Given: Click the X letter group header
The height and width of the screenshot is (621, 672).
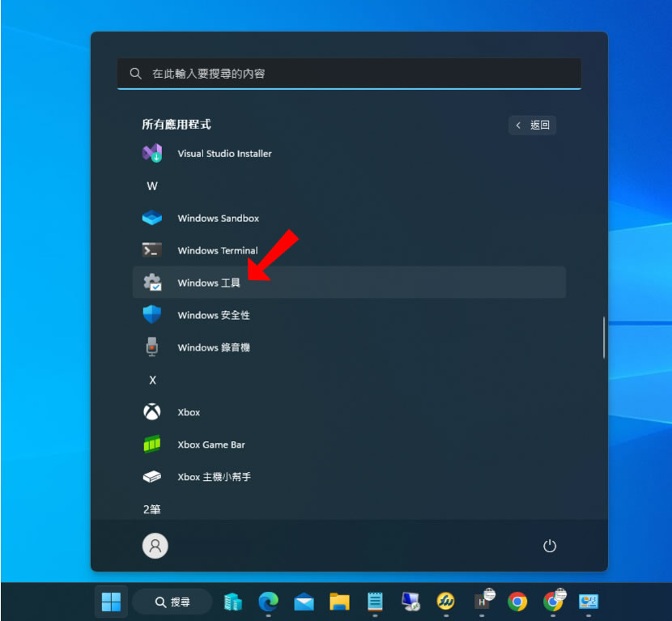Looking at the screenshot, I should point(152,380).
